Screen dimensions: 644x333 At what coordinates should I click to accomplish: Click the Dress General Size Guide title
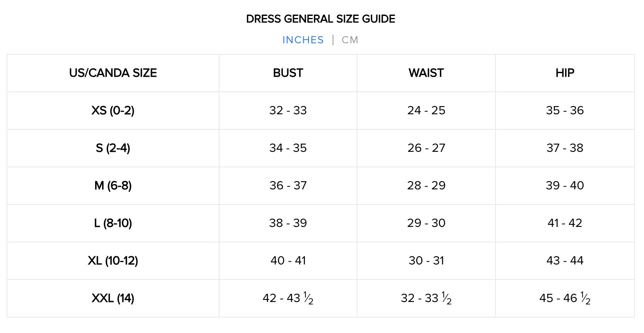[x=321, y=19]
